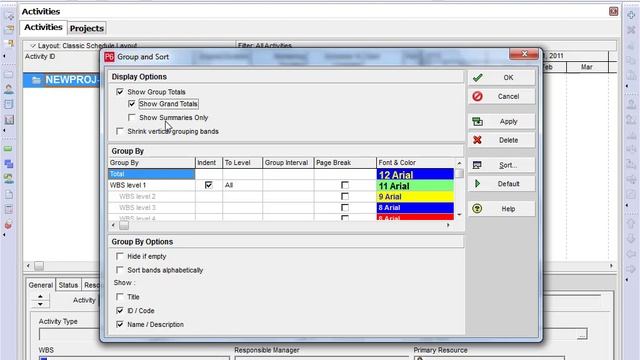The image size is (640, 360).
Task: Click OK in Group and Sort
Action: [502, 78]
